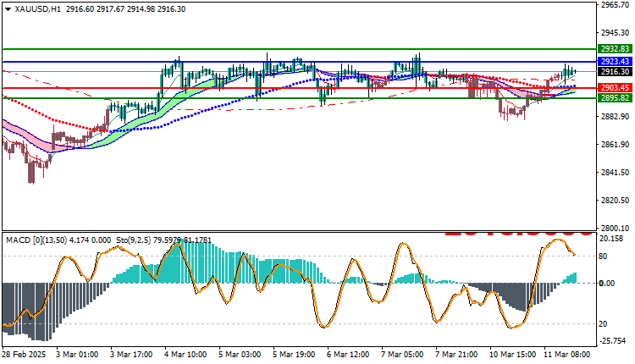This screenshot has height=364, width=635.
Task: Click the 3 Mar 01:00 time label
Action: 77,355
